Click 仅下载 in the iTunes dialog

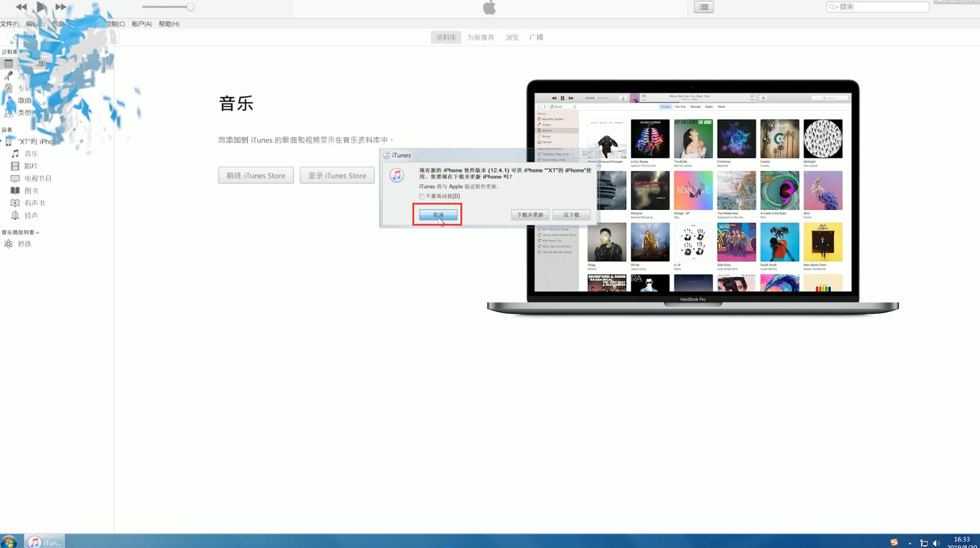pyautogui.click(x=571, y=215)
